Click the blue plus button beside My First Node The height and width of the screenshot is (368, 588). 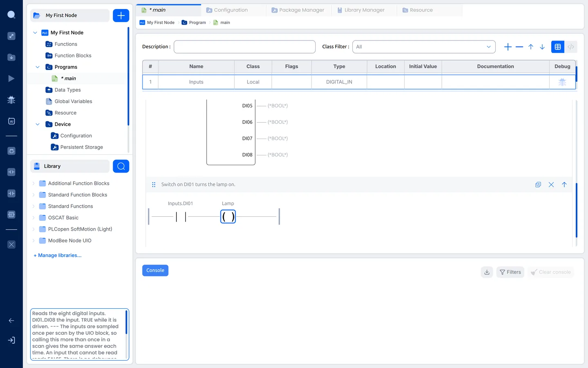coord(121,16)
